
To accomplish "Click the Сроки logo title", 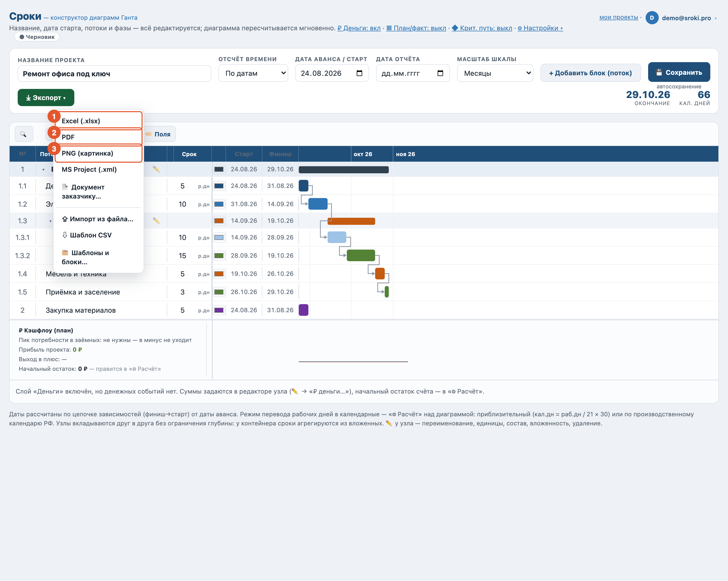I will point(25,16).
